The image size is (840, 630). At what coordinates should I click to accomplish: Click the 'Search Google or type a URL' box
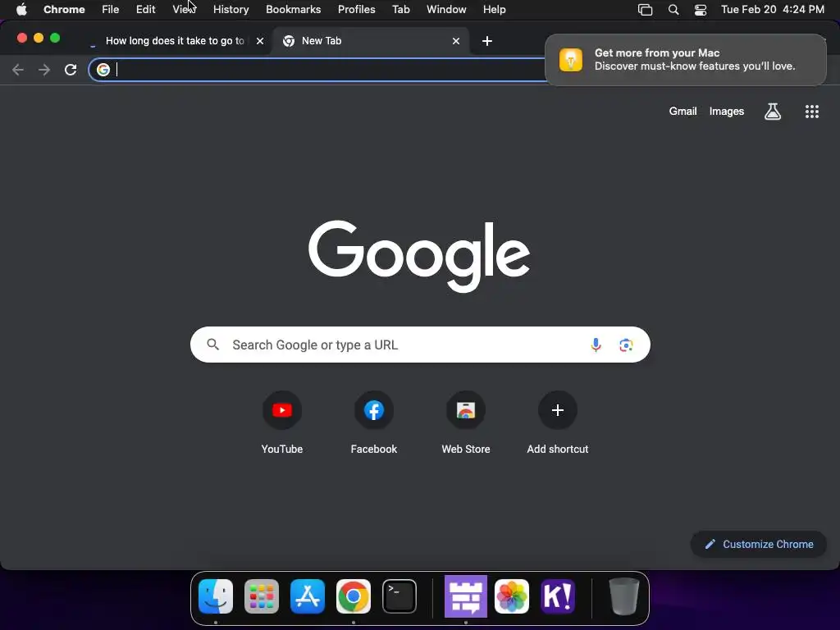[420, 345]
